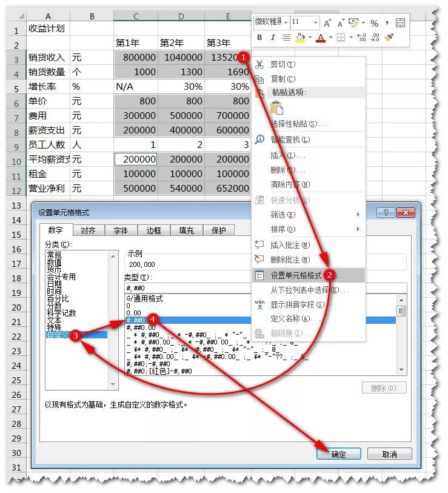Open the font size dropdown showing 11
The width and height of the screenshot is (448, 493).
point(315,22)
